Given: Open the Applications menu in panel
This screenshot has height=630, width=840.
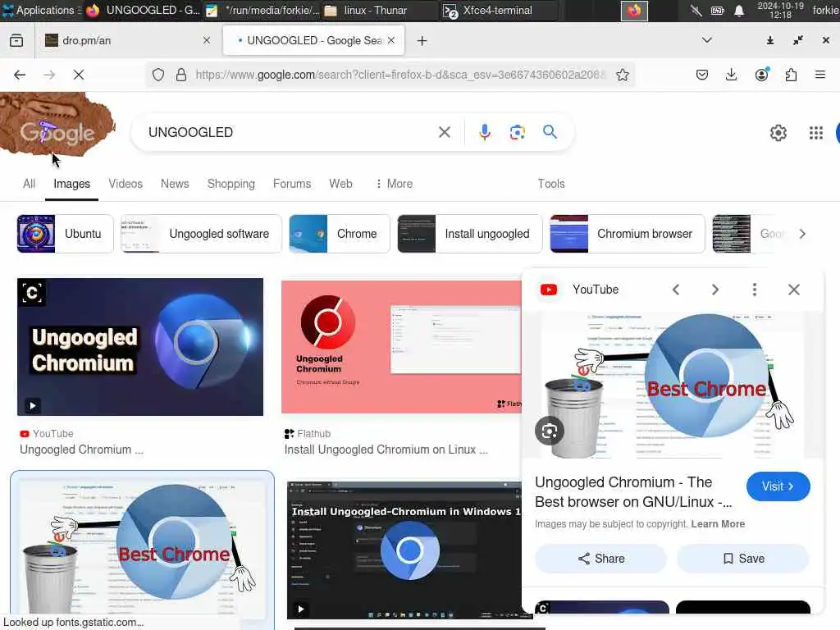Looking at the screenshot, I should point(39,10).
